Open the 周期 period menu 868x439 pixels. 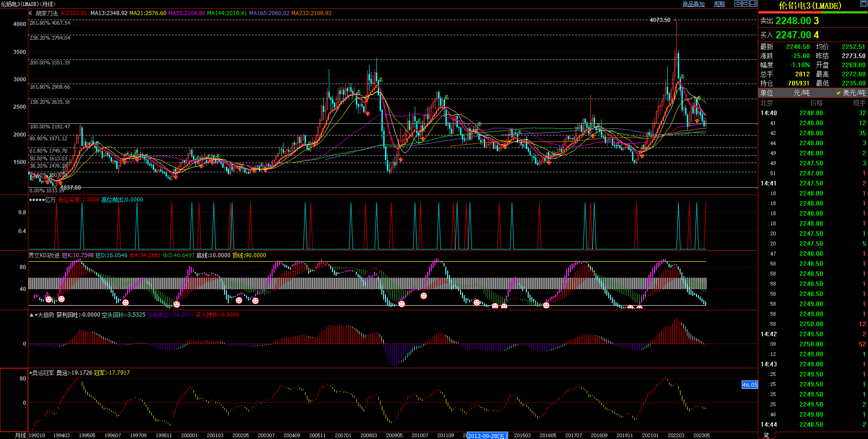point(719,4)
